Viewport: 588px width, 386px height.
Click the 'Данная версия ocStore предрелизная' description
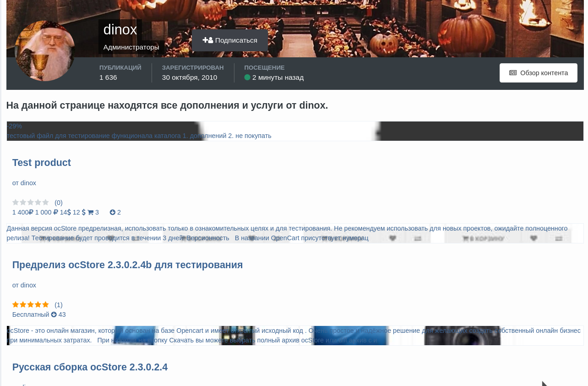pos(287,233)
